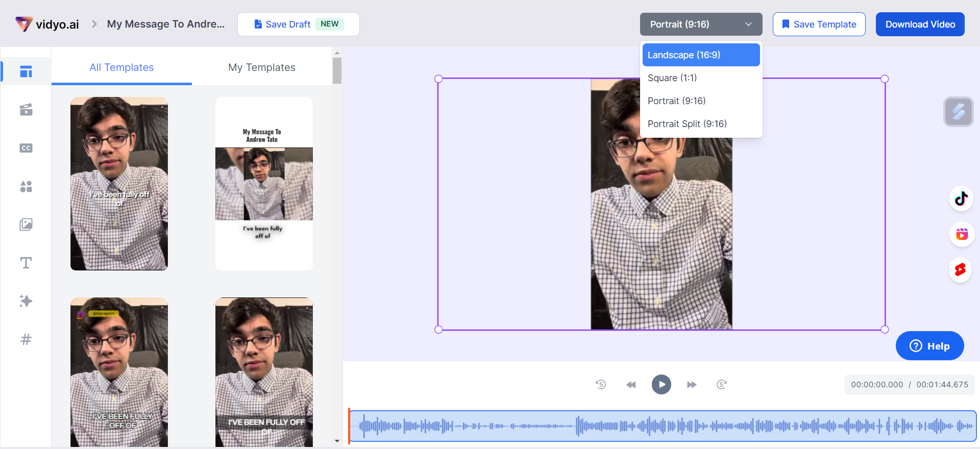Open the Media images sidebar icon
The height and width of the screenshot is (449, 980).
[x=26, y=224]
